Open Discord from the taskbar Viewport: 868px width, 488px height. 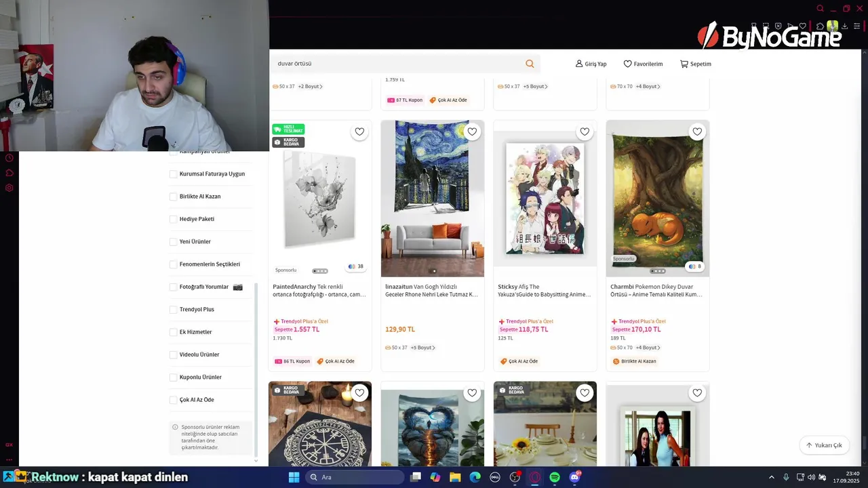click(574, 477)
